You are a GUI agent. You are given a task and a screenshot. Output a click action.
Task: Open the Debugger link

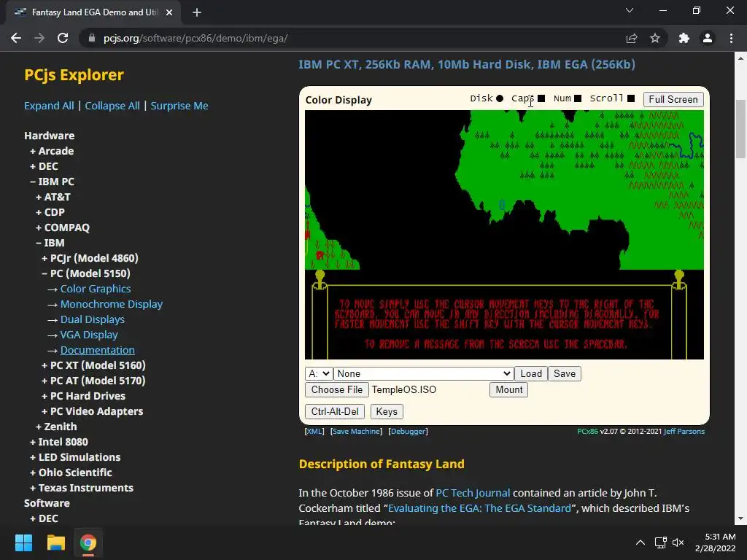409,432
